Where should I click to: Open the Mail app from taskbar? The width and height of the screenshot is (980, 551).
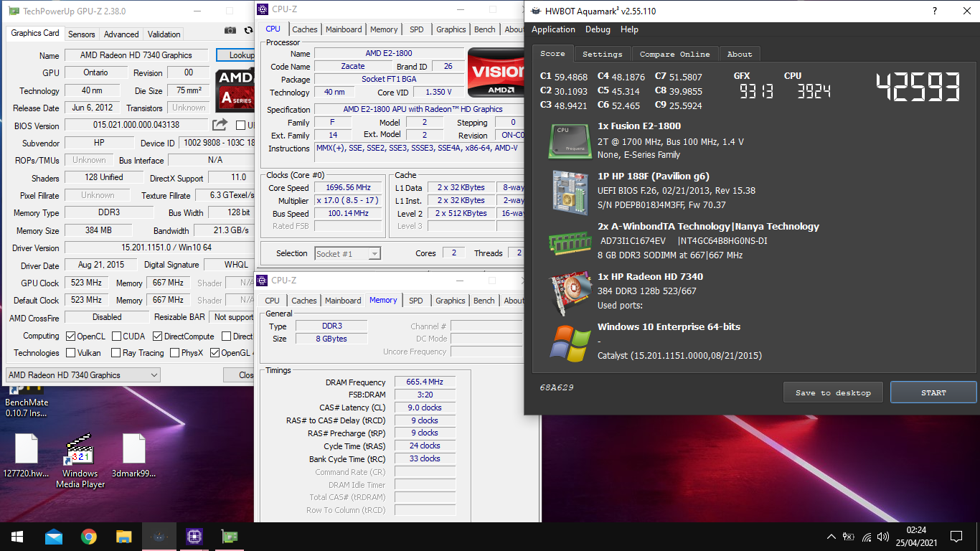point(54,537)
